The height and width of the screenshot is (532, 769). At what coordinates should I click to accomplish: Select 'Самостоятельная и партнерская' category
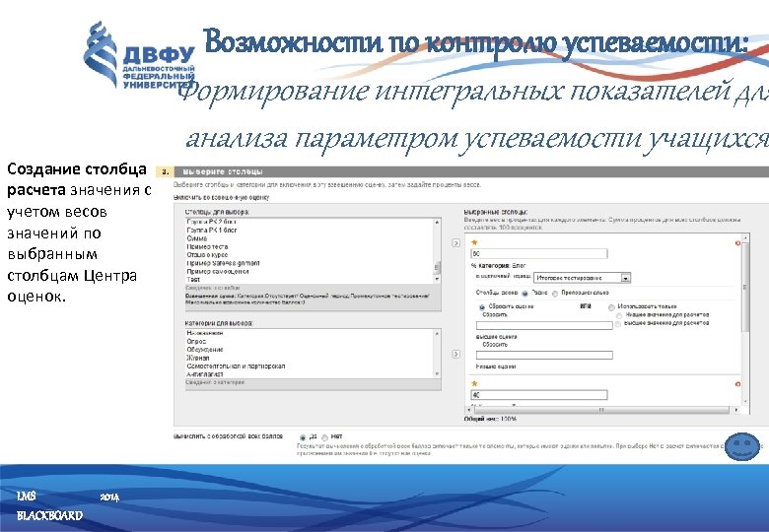(x=236, y=366)
